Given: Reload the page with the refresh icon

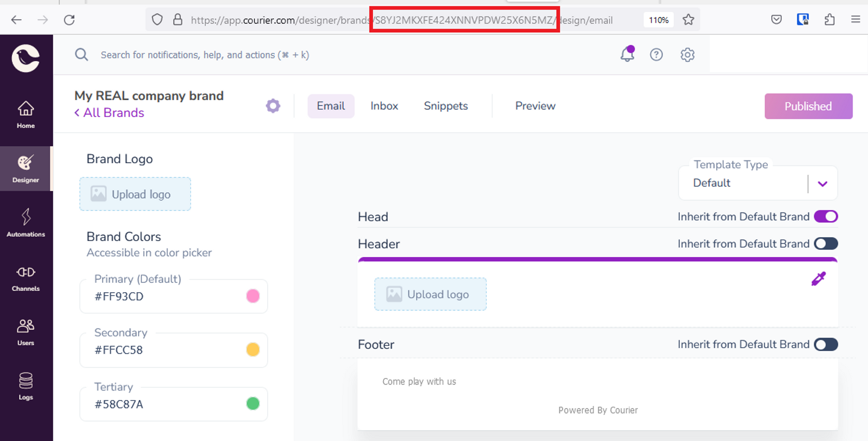Looking at the screenshot, I should pos(69,20).
